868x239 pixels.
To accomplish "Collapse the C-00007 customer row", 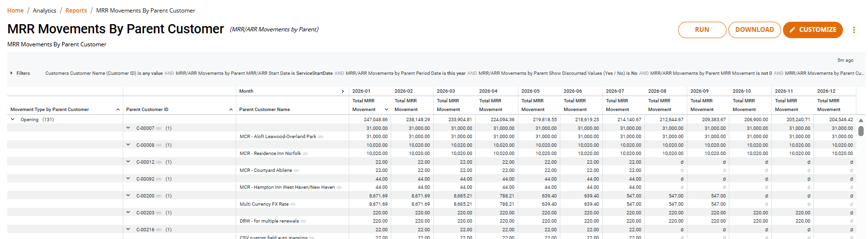I will pos(128,128).
